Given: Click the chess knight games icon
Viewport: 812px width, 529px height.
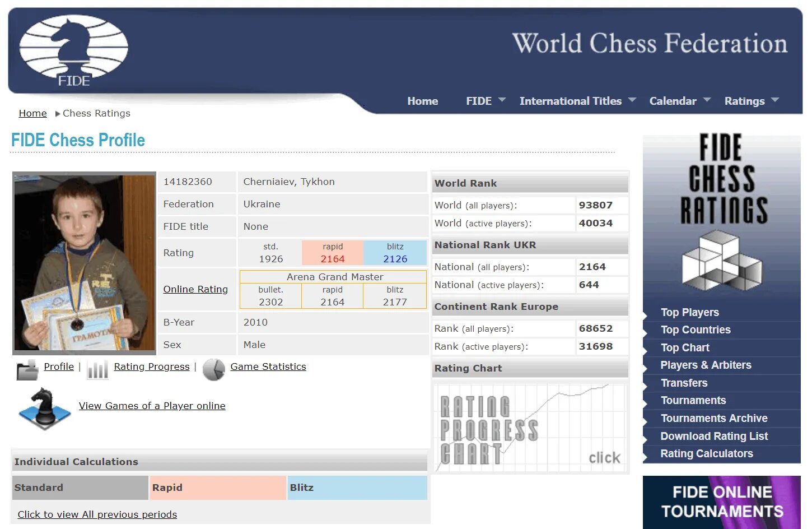Looking at the screenshot, I should point(44,409).
